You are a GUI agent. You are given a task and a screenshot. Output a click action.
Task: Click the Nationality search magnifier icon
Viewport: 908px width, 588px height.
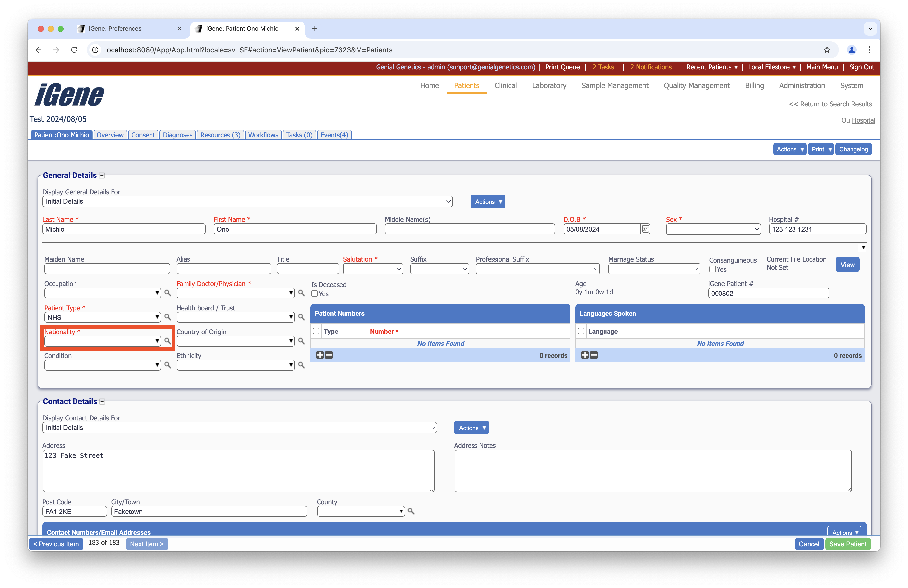pos(168,341)
